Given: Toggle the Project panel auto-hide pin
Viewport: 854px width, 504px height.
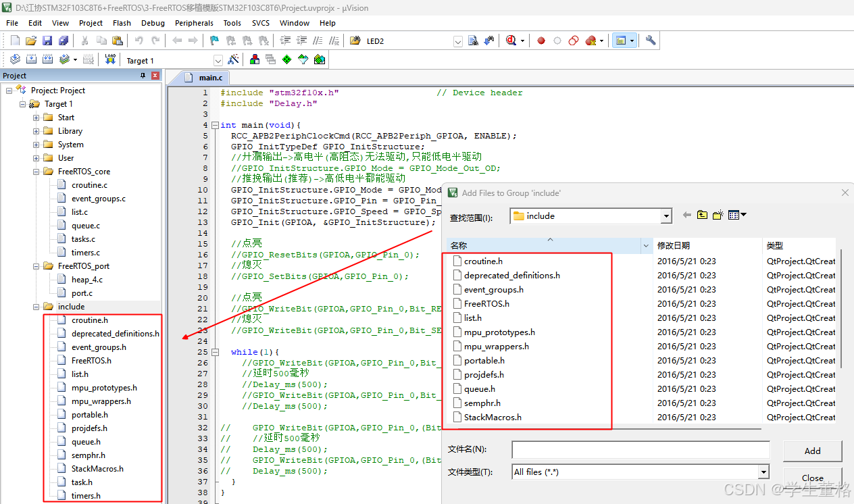Looking at the screenshot, I should [143, 76].
